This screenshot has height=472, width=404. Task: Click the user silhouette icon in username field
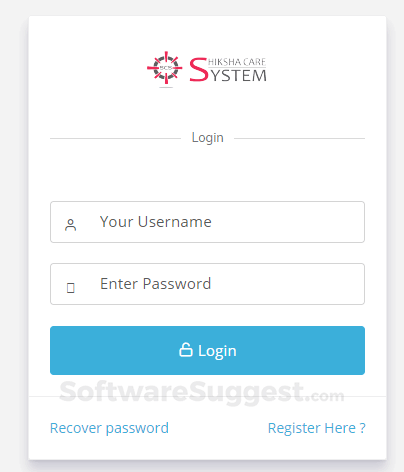coord(70,225)
